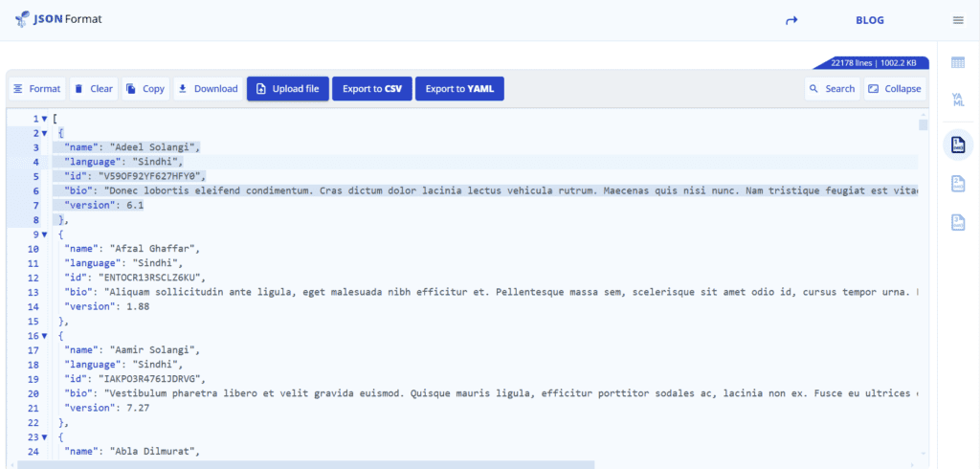Open the BLOG link

pos(870,20)
